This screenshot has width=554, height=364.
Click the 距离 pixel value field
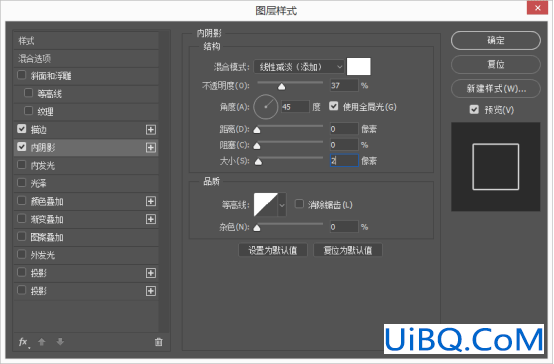coord(344,129)
